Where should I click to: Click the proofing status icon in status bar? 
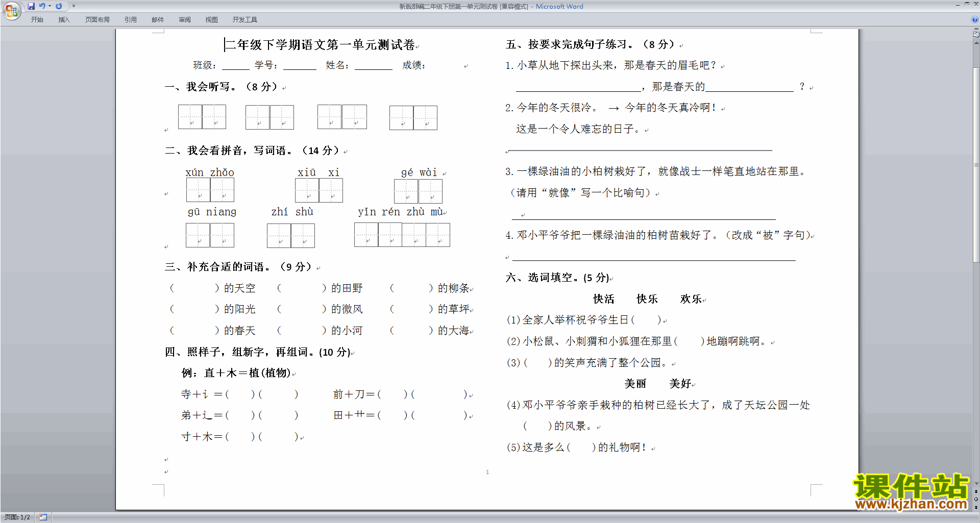tap(43, 517)
